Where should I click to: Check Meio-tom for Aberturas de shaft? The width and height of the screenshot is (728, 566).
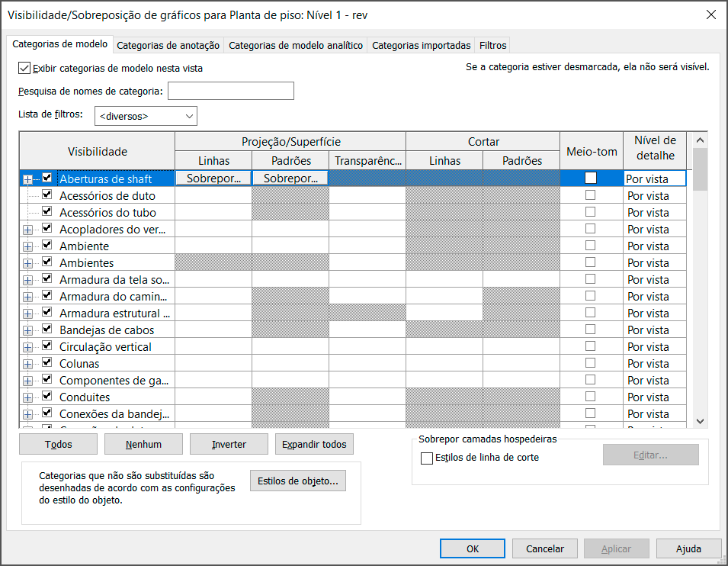click(x=590, y=178)
